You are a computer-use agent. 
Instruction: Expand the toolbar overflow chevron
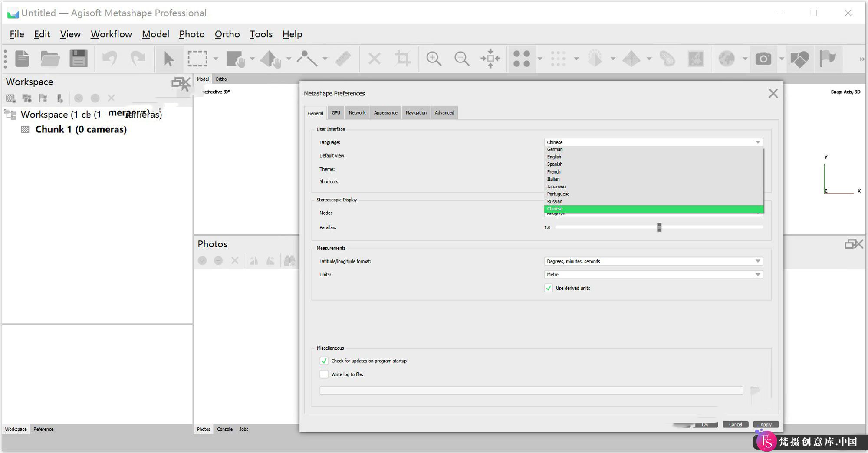point(861,59)
